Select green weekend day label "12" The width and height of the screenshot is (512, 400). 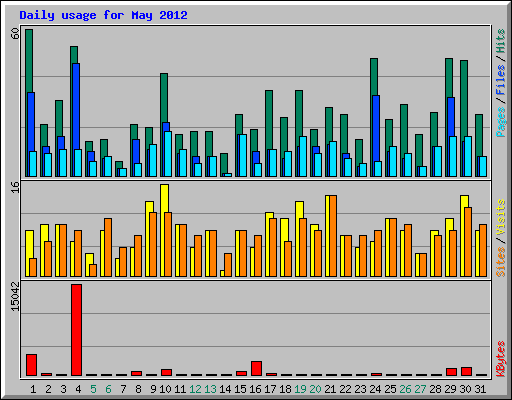tap(195, 389)
